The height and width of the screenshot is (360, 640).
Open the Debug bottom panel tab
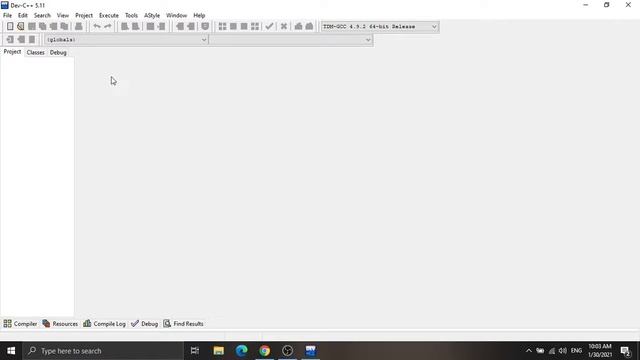[x=144, y=324]
